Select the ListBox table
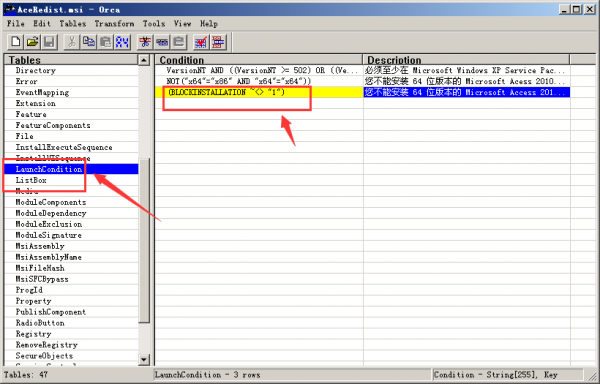Image resolution: width=600 pixels, height=384 pixels. [31, 180]
